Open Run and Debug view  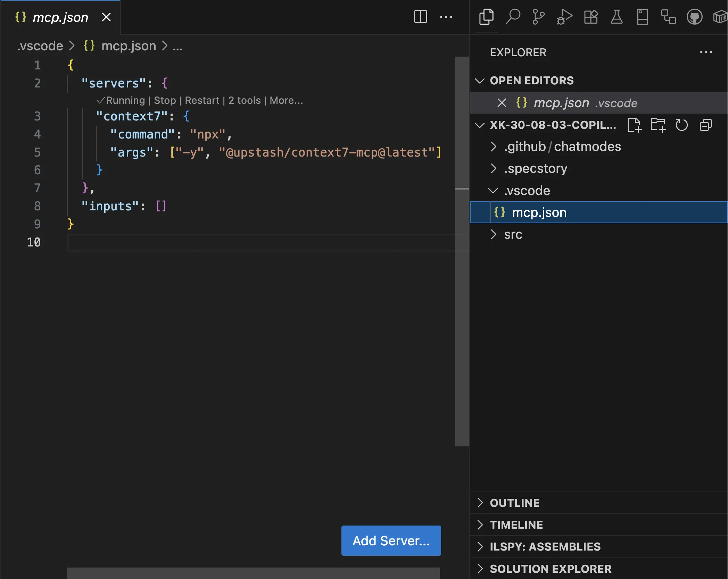coord(564,17)
